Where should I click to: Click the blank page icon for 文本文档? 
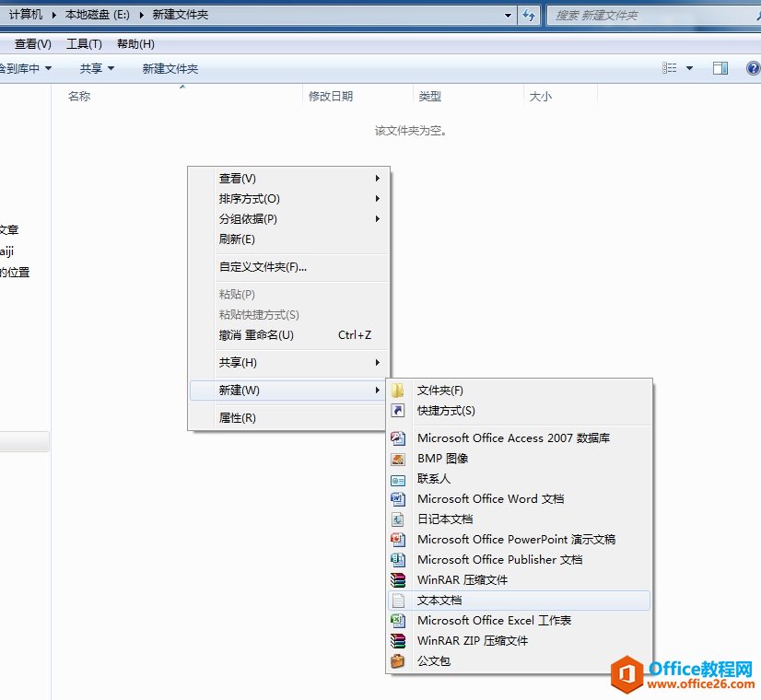[397, 601]
